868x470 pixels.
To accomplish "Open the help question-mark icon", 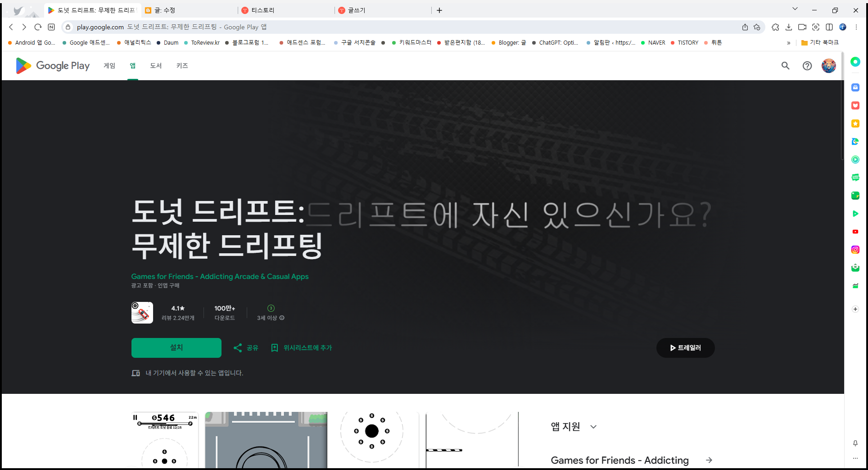I will coord(807,66).
